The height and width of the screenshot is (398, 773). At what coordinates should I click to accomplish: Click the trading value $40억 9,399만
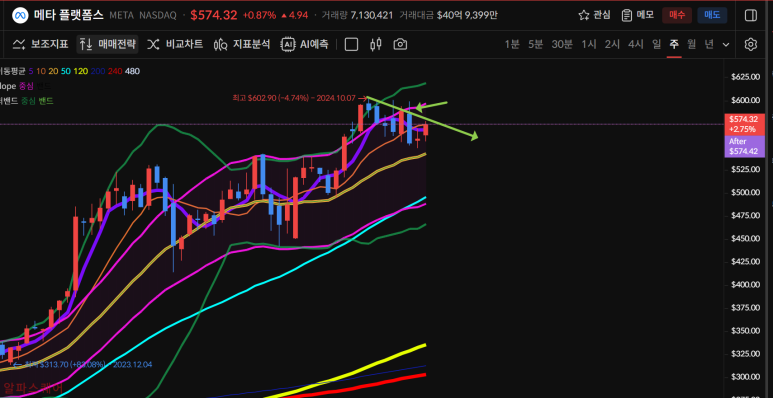(467, 15)
